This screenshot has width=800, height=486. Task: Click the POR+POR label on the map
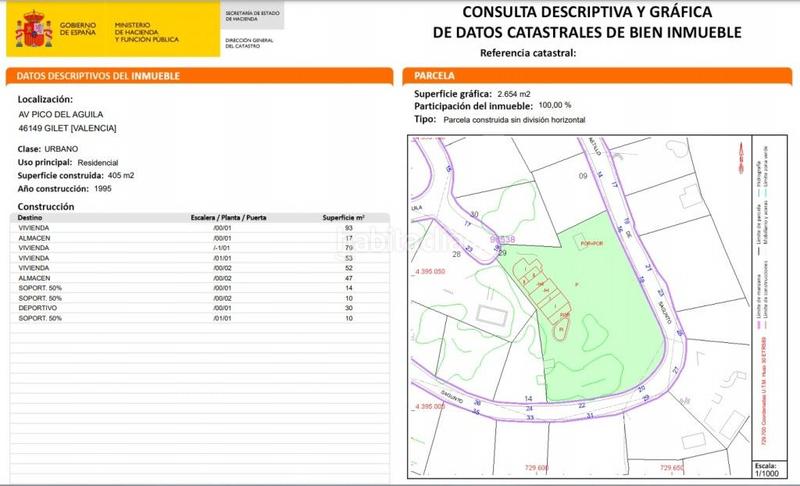[x=594, y=243]
